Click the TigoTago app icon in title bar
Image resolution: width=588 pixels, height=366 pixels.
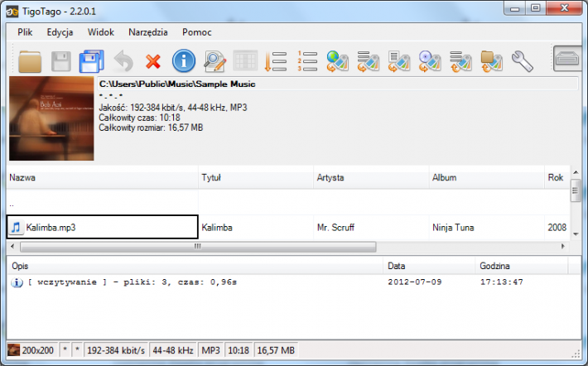click(x=12, y=12)
